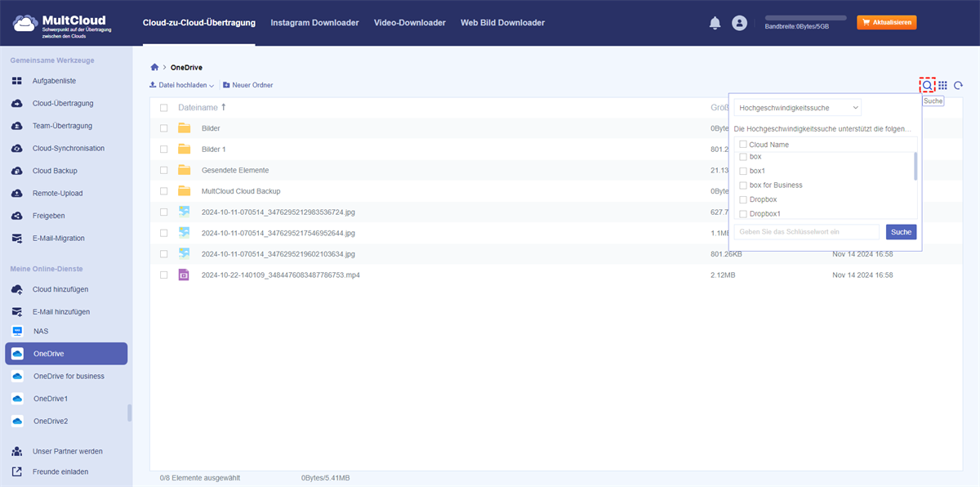The image size is (980, 487).
Task: Click Unser Partner werden
Action: coord(66,451)
